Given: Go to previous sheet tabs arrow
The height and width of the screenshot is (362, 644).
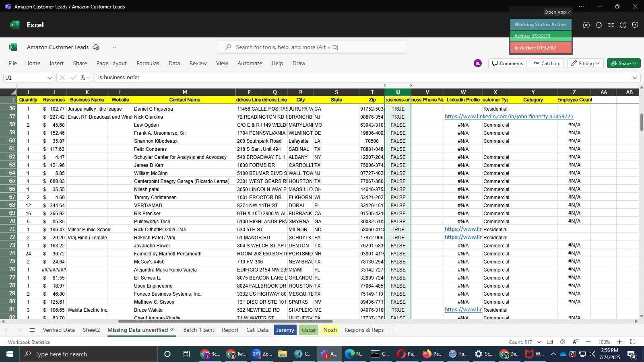Looking at the screenshot, I should click(6, 330).
